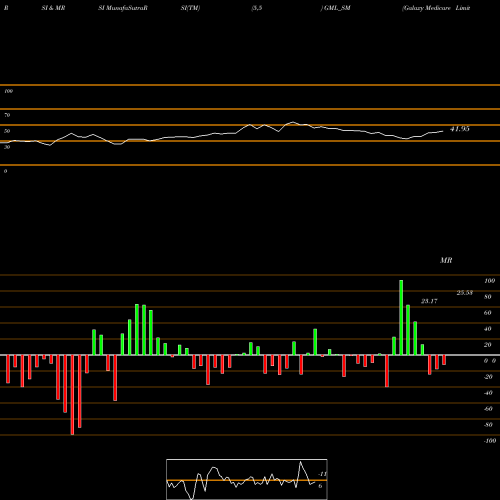Click the 100 label on MR right axis
Screen dimensions: 500x500
(x=489, y=281)
